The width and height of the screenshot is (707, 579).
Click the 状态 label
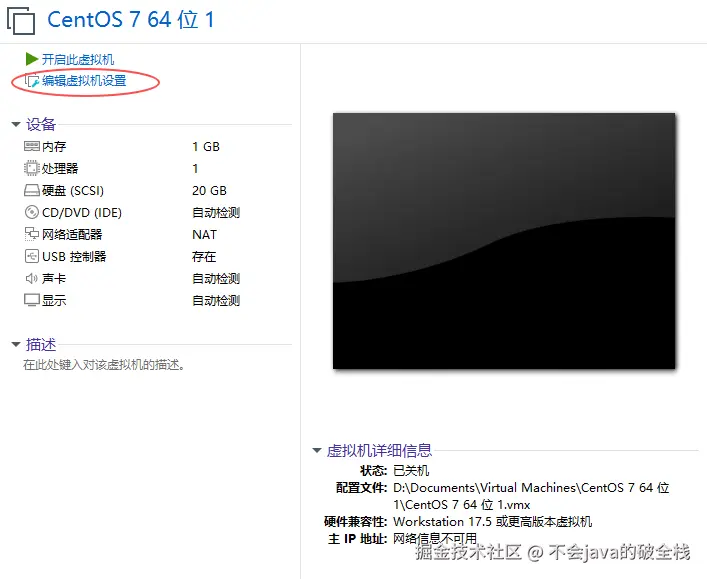(373, 471)
